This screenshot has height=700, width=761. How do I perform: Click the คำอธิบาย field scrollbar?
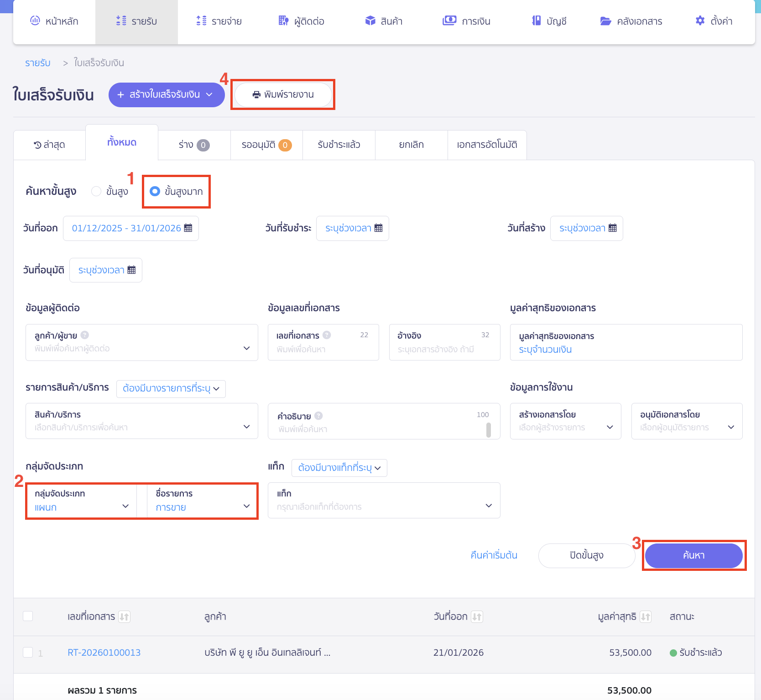[488, 430]
